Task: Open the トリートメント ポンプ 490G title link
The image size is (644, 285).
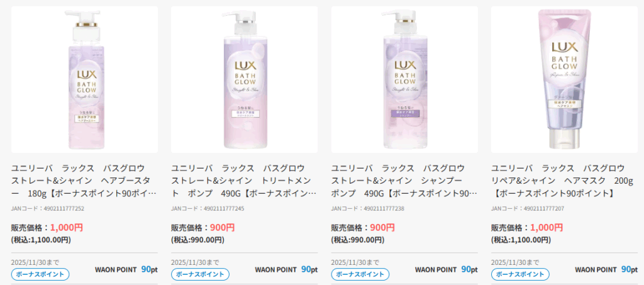Action: click(244, 181)
